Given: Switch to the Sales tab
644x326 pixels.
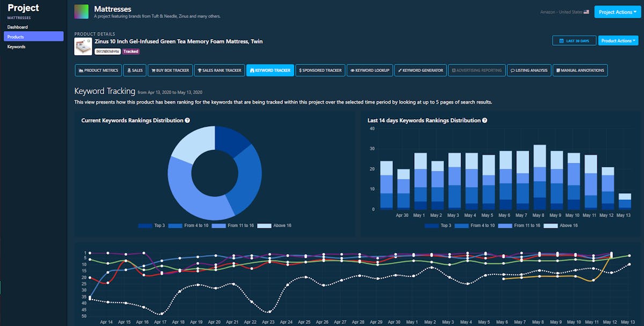Looking at the screenshot, I should pos(134,70).
